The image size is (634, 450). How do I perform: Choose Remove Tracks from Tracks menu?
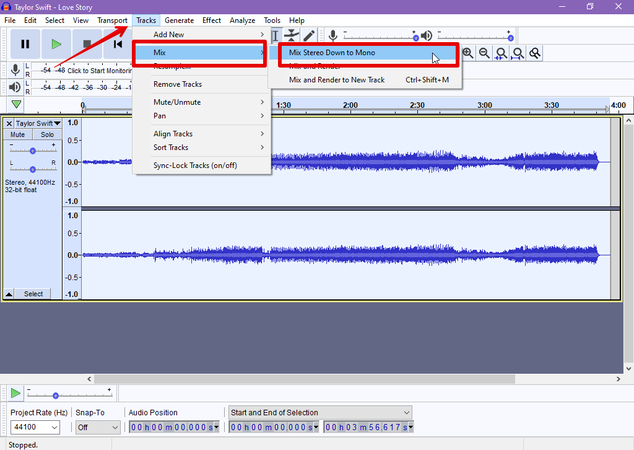(x=202, y=85)
